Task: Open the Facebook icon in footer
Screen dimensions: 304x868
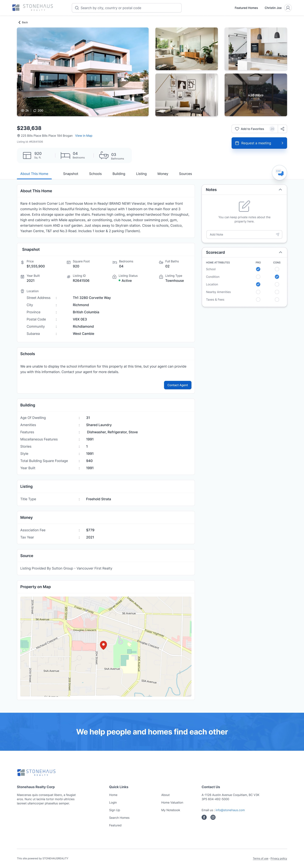Action: point(204,817)
